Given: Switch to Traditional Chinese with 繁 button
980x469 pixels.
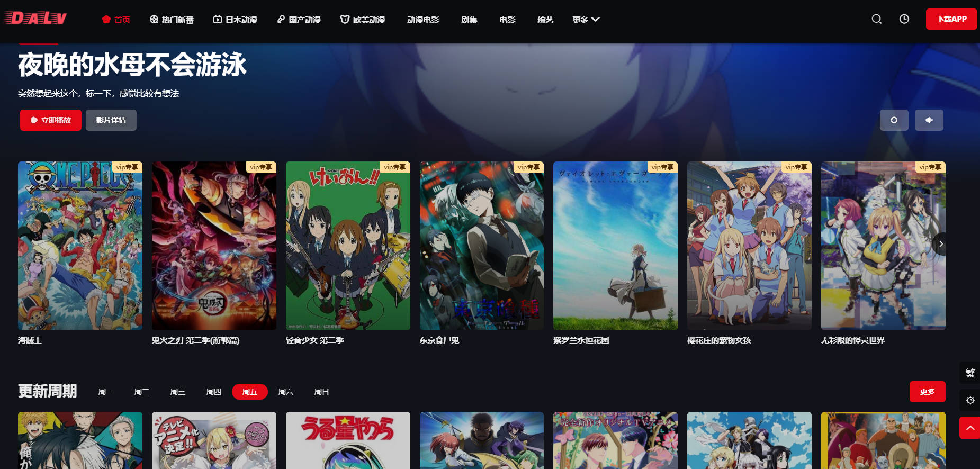Looking at the screenshot, I should (x=970, y=373).
